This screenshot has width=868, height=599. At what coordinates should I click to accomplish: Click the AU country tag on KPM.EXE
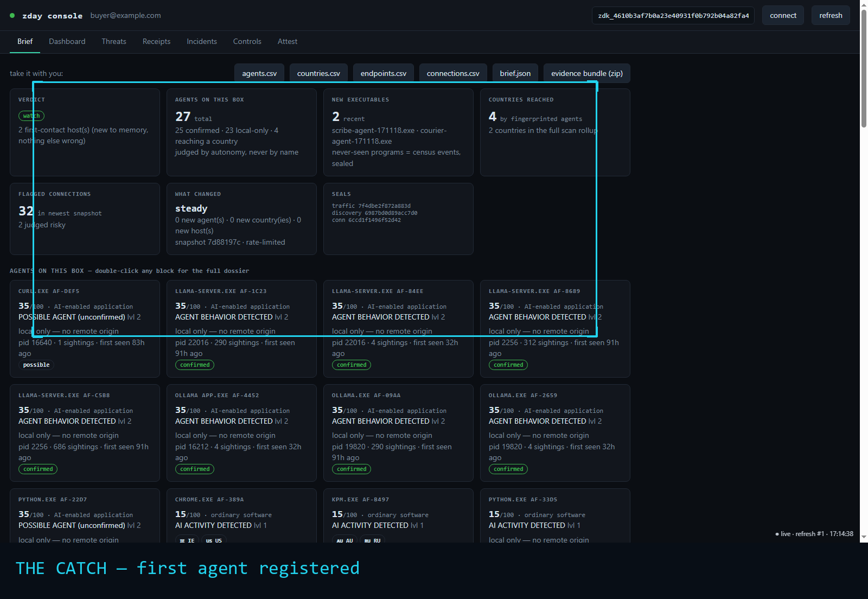point(344,540)
